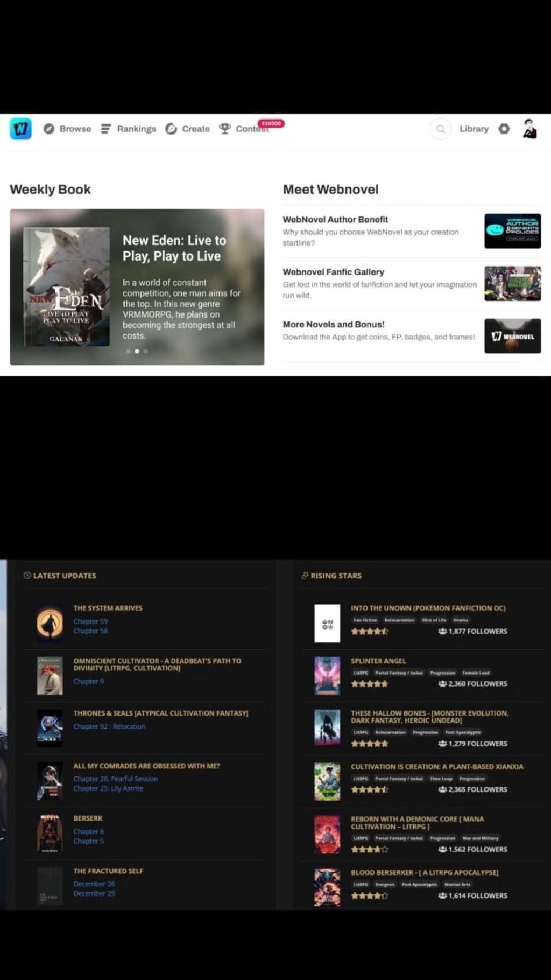Open the user profile avatar
The height and width of the screenshot is (980, 551).
click(x=530, y=129)
